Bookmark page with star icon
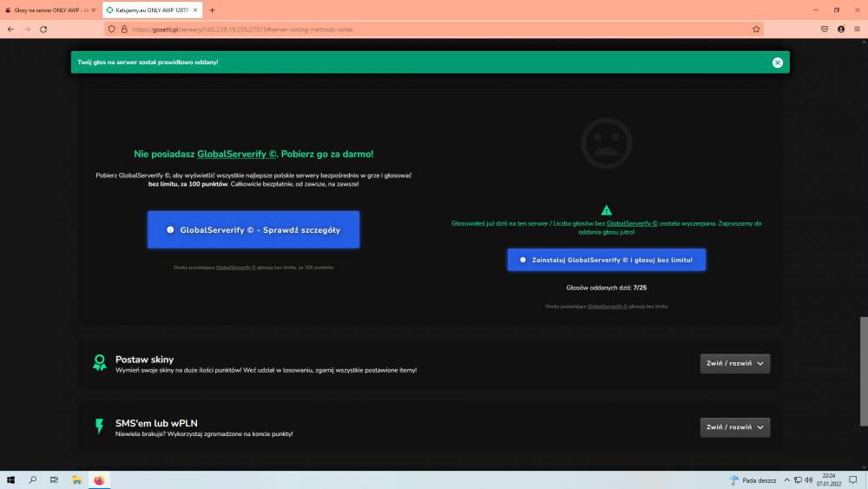Image resolution: width=868 pixels, height=489 pixels. (x=756, y=30)
